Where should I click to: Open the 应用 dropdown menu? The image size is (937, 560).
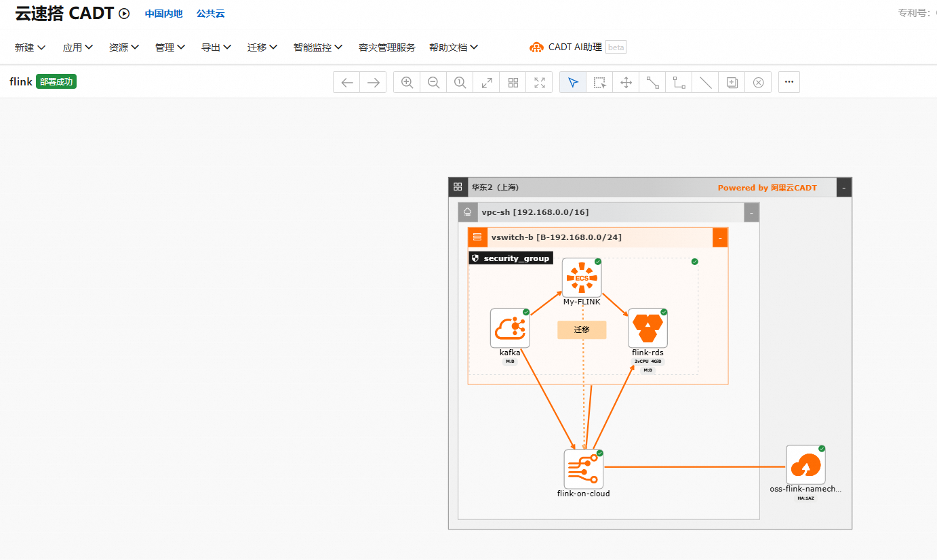(x=78, y=47)
